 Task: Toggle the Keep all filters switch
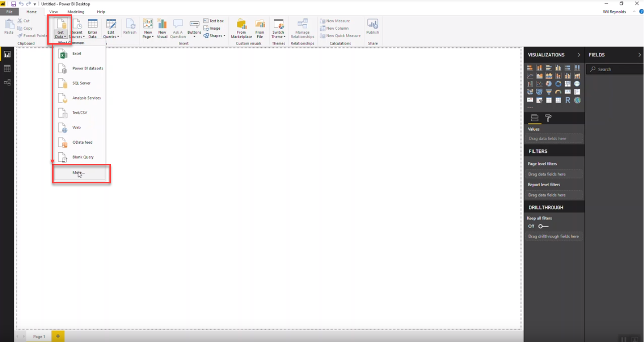[544, 226]
